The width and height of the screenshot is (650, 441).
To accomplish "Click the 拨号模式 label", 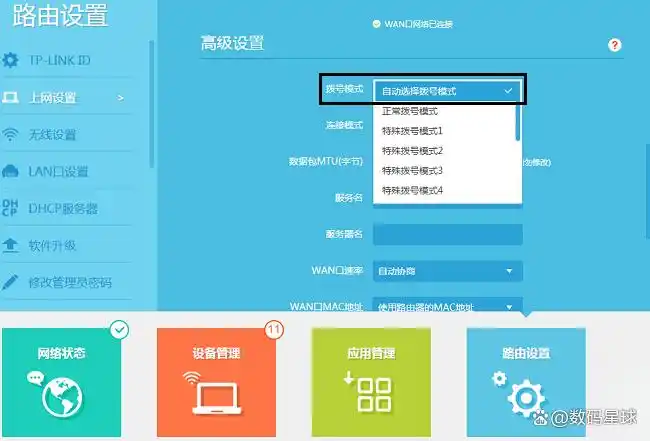I will point(344,89).
